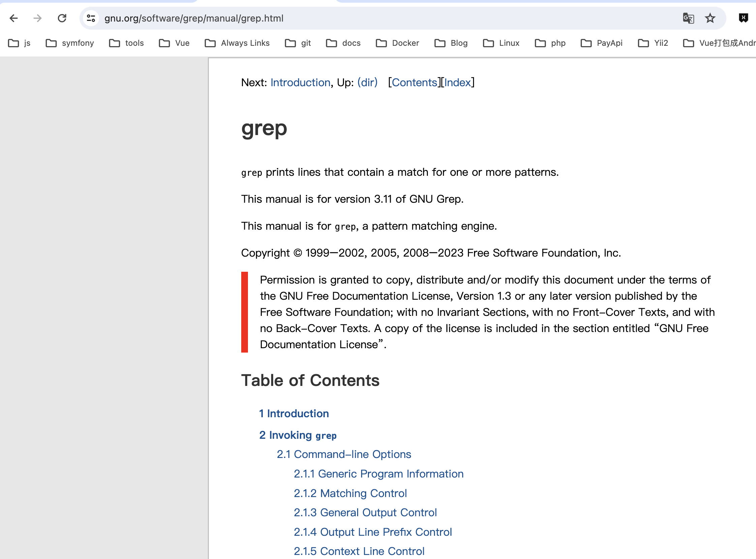Image resolution: width=756 pixels, height=559 pixels.
Task: Open the Contents link
Action: [414, 82]
